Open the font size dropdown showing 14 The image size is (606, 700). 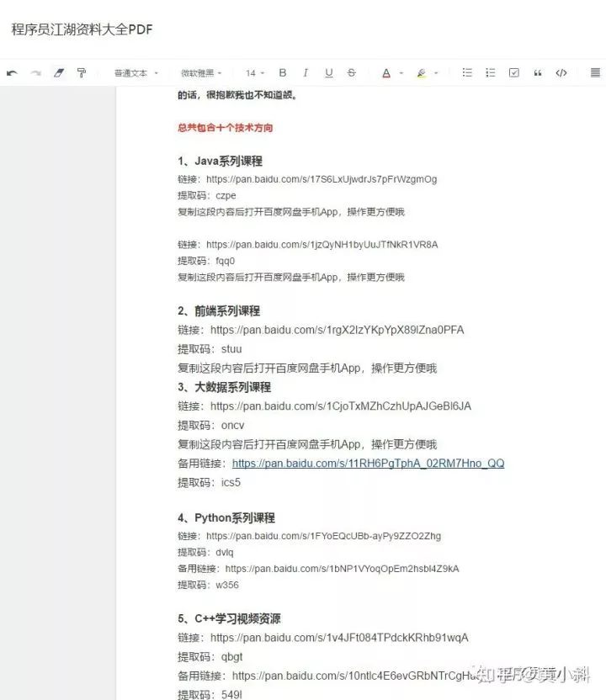[x=255, y=72]
